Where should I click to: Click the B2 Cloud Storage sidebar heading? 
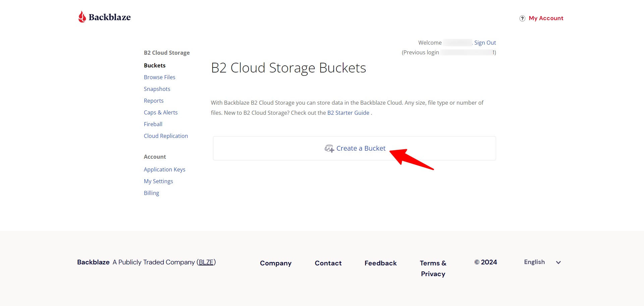tap(167, 53)
